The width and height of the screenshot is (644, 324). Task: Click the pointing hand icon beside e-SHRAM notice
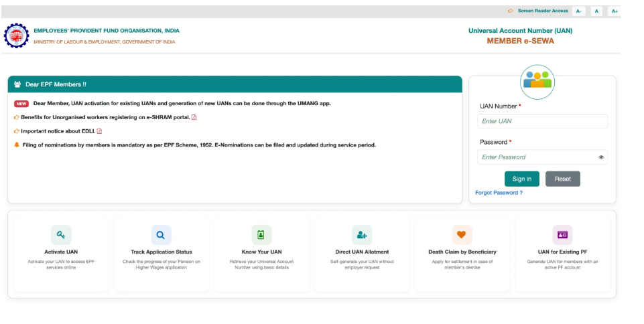click(x=17, y=117)
